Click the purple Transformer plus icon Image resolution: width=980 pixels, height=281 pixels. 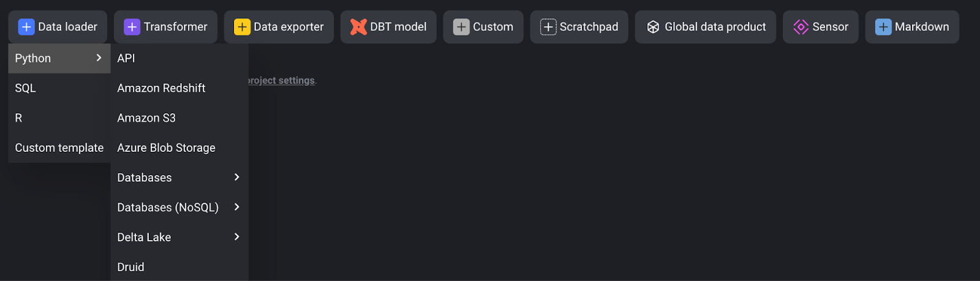(x=132, y=27)
